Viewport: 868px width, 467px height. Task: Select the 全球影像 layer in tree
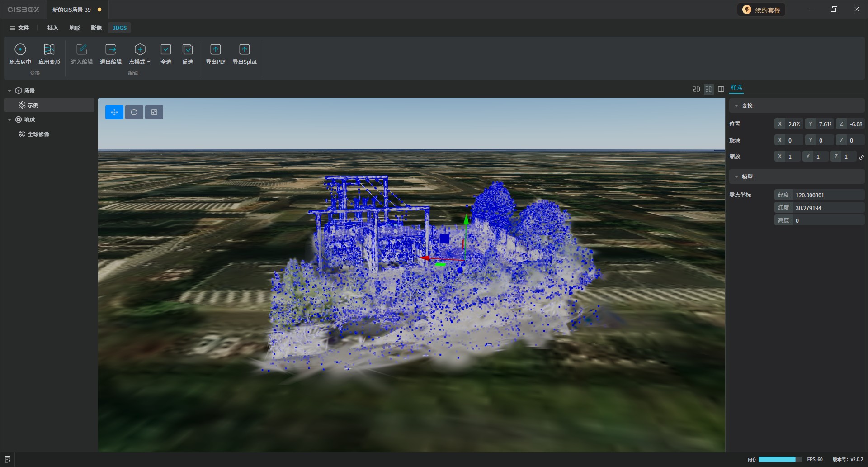pyautogui.click(x=38, y=134)
